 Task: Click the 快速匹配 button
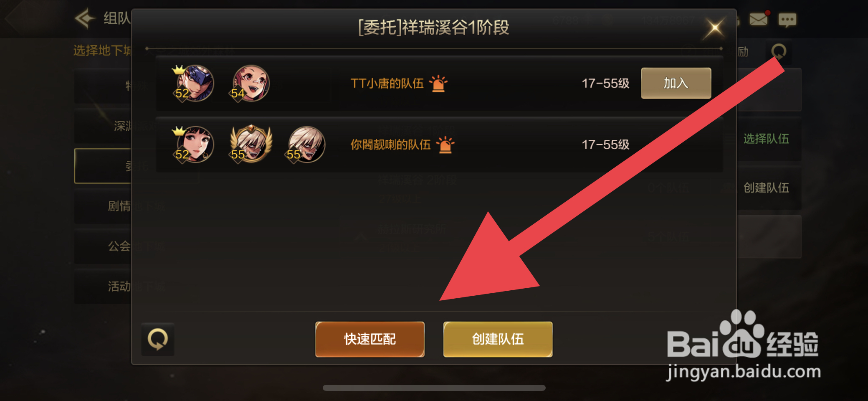(370, 339)
